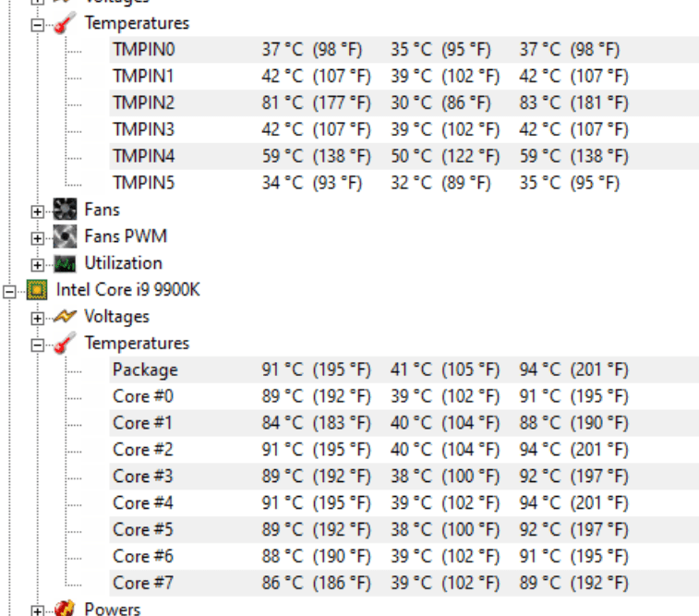Image resolution: width=699 pixels, height=616 pixels.
Task: Click the Powers label
Action: [x=113, y=610]
